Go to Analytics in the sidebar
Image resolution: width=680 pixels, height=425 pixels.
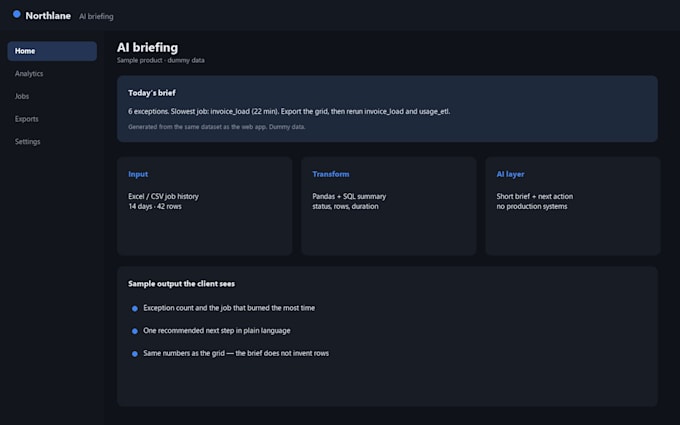tap(29, 74)
